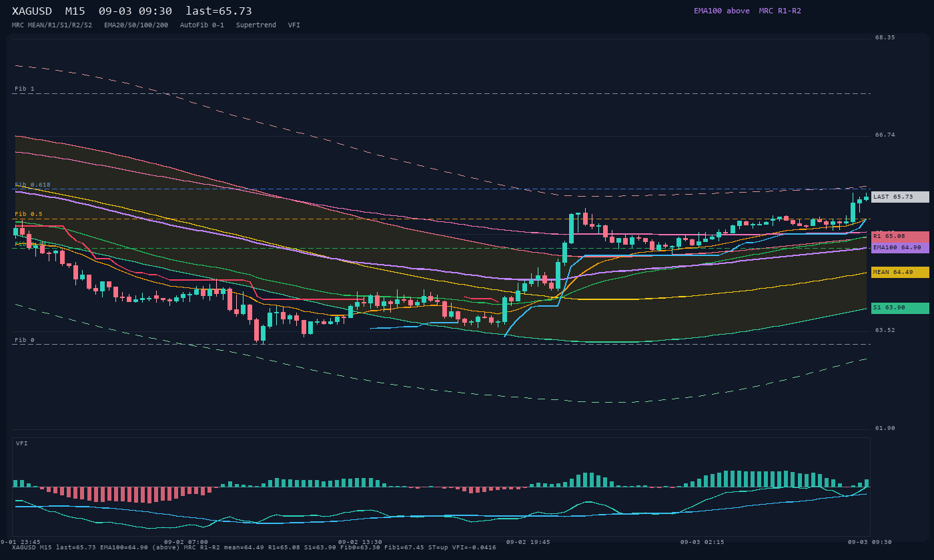934x560 pixels.
Task: Select the yellow MEAN 64.49 price tag
Action: tap(900, 272)
